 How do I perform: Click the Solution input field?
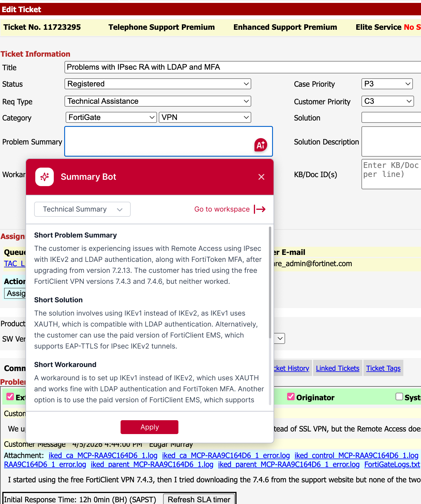click(392, 118)
